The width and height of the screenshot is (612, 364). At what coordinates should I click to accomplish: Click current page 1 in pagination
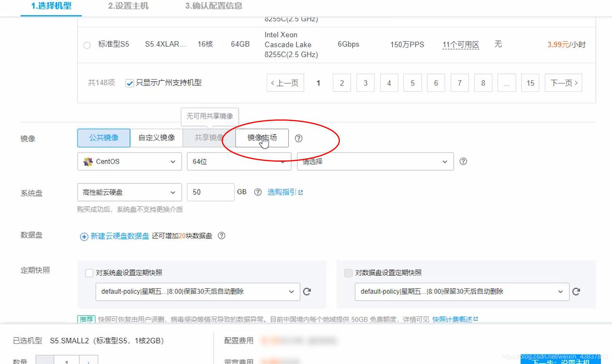click(x=318, y=83)
